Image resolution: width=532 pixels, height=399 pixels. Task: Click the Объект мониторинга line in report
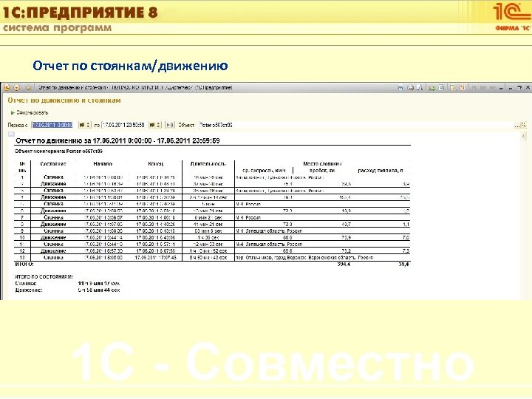click(x=59, y=151)
